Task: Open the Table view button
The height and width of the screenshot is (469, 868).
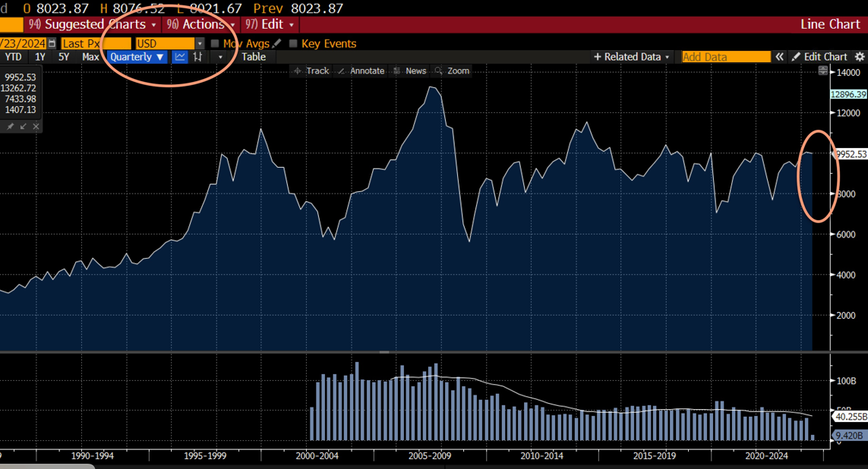Action: click(254, 57)
